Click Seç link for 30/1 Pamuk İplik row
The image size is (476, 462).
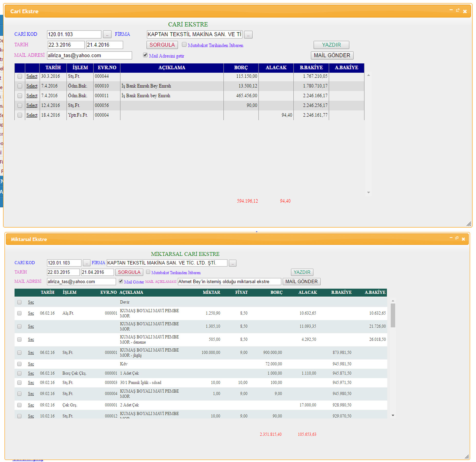click(31, 383)
